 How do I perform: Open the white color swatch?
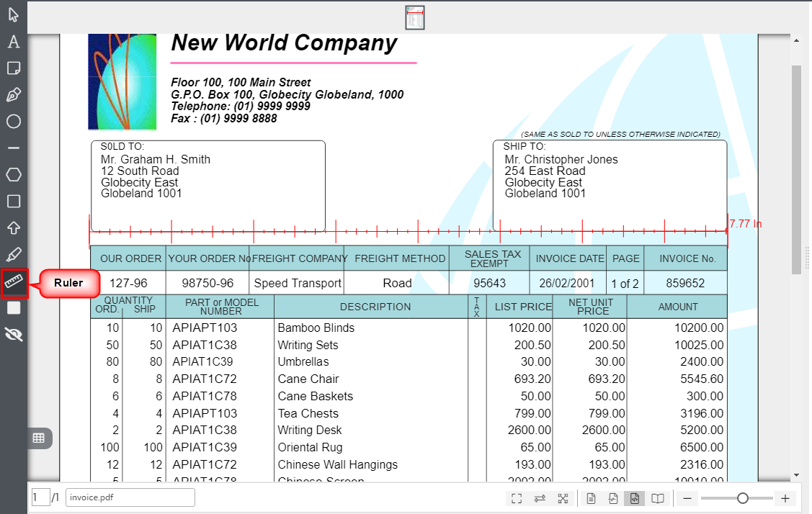(14, 308)
